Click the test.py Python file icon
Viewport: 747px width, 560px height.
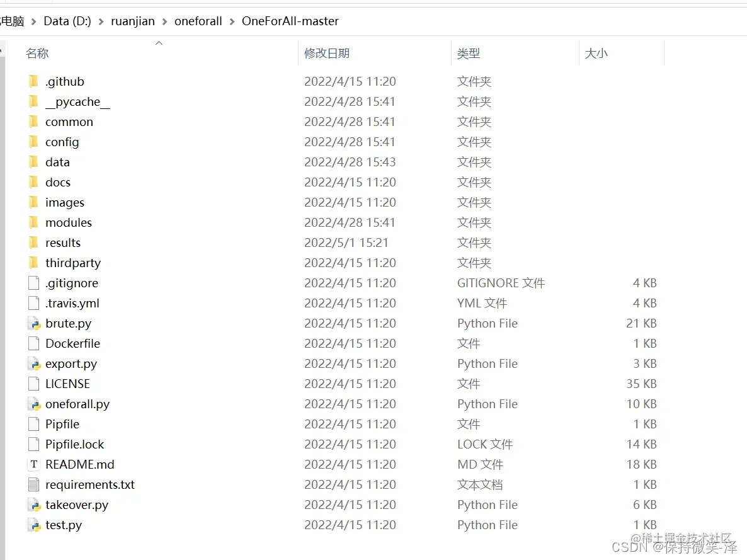pyautogui.click(x=34, y=525)
